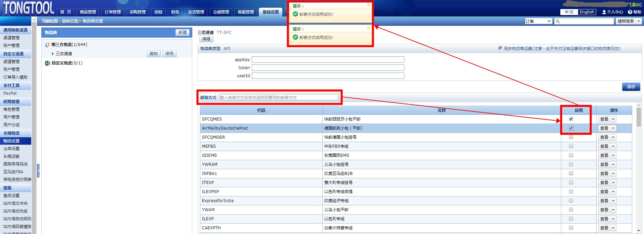Uncheck 同步物流商运费 option
The height and width of the screenshot is (234, 644).
tap(500, 48)
